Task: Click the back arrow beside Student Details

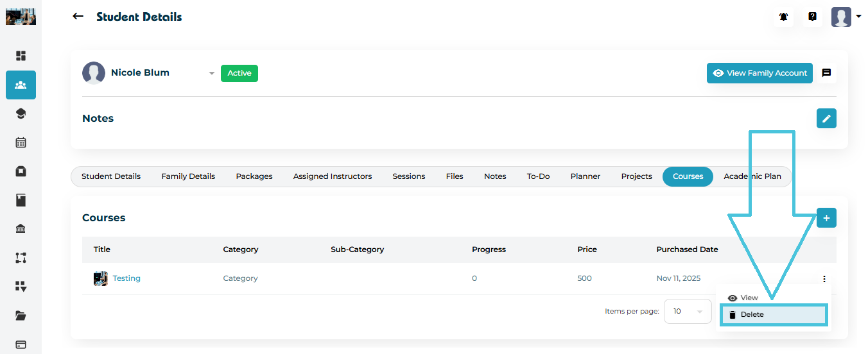Action: pyautogui.click(x=78, y=17)
